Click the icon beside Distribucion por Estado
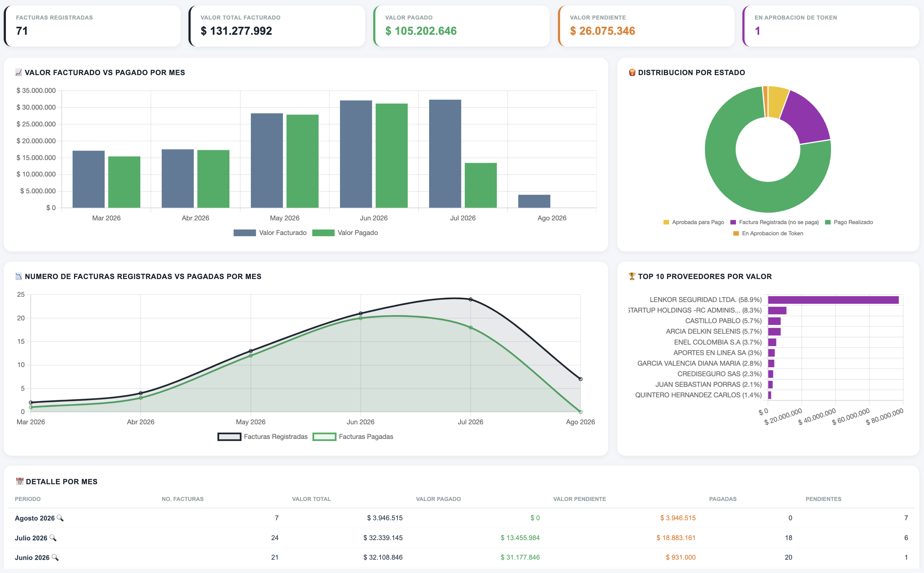924x573 pixels. 632,72
